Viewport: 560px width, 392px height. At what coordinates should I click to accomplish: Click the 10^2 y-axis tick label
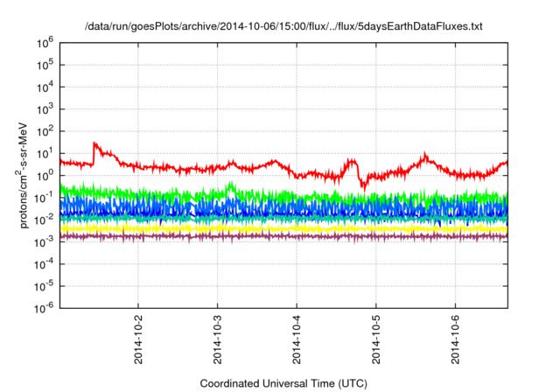tap(45, 132)
